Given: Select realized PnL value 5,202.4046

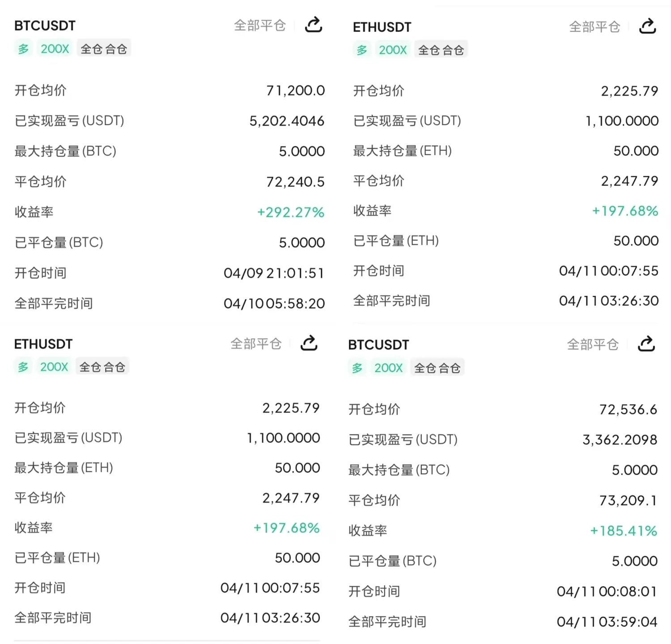Looking at the screenshot, I should click(287, 121).
